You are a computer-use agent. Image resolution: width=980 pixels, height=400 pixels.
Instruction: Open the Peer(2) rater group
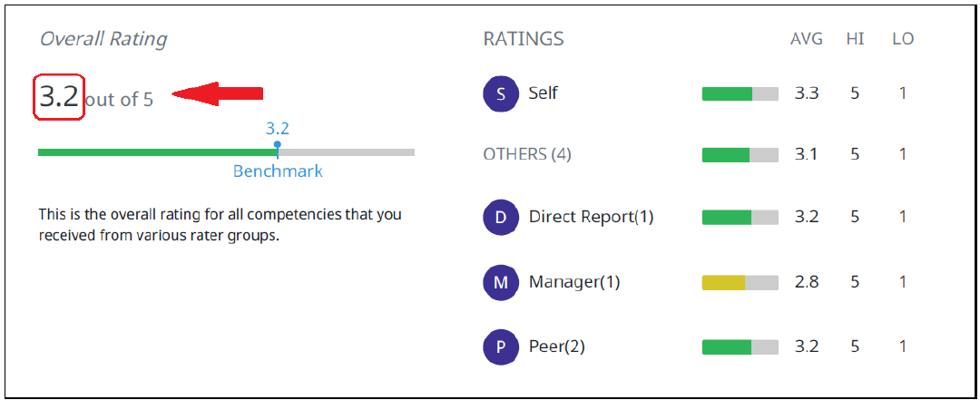tap(557, 346)
